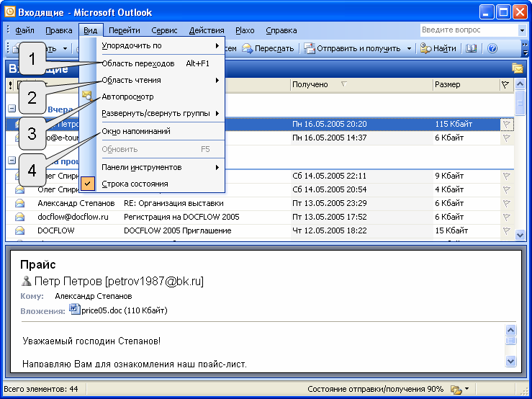Sort by the Размер column header
532x399 pixels.
tap(466, 84)
